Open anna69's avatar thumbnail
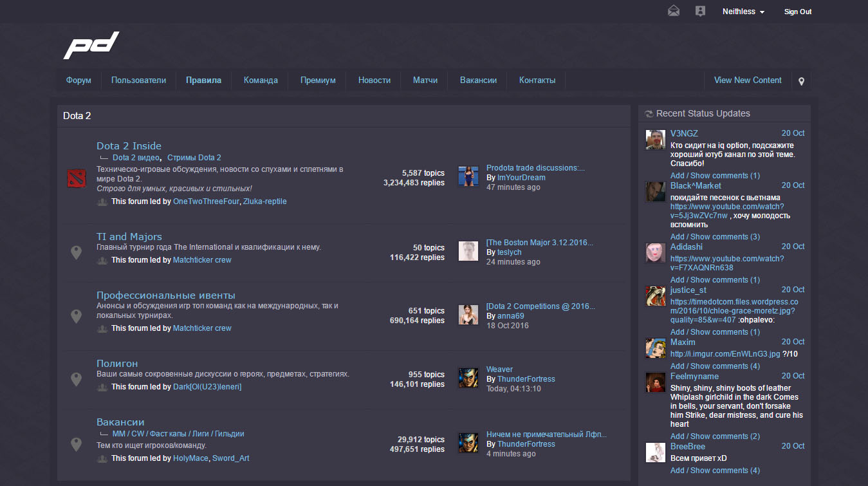The width and height of the screenshot is (868, 486). pyautogui.click(x=468, y=314)
